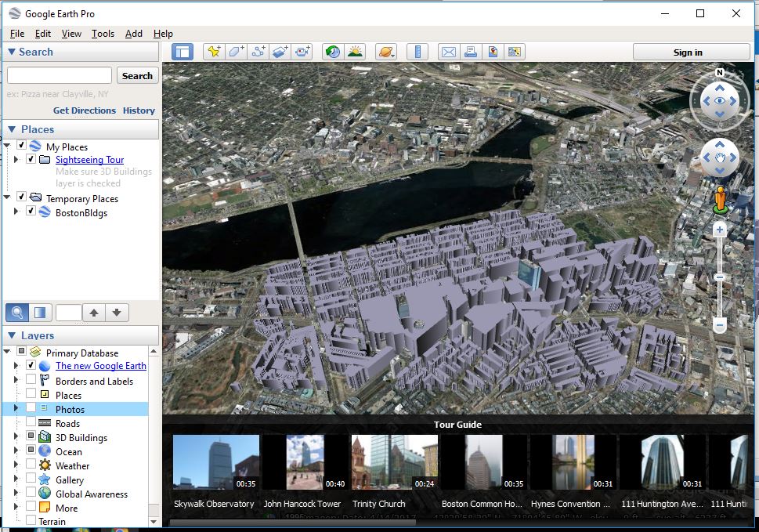759x532 pixels.
Task: Click the Tour Guide horizontal scrollbar
Action: tap(292, 523)
